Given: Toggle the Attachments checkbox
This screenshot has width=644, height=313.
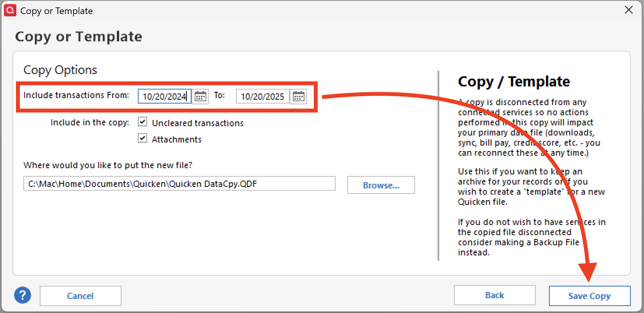Looking at the screenshot, I should pyautogui.click(x=143, y=139).
